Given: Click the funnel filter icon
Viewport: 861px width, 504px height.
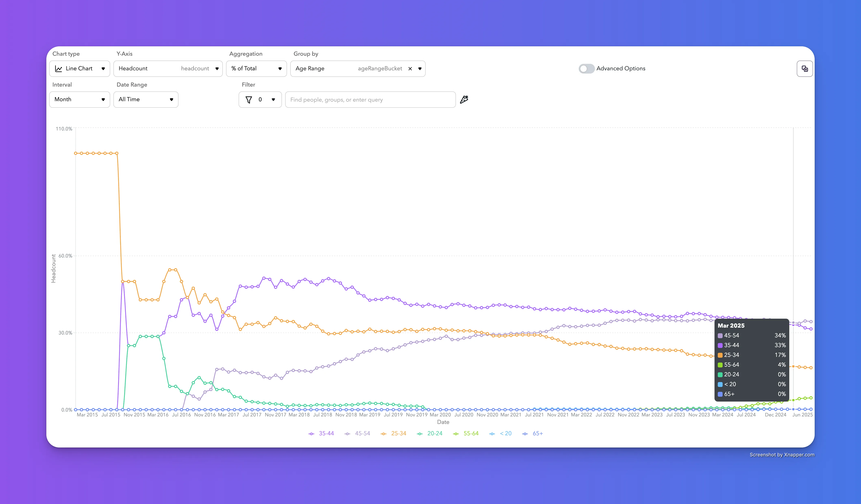Looking at the screenshot, I should pyautogui.click(x=249, y=99).
